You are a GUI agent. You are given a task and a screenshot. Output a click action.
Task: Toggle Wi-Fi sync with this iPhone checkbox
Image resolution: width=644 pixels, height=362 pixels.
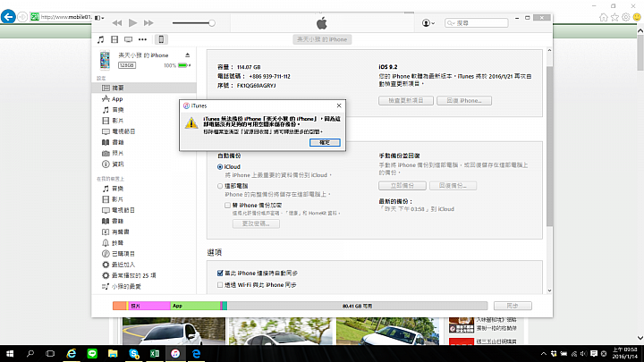point(220,285)
